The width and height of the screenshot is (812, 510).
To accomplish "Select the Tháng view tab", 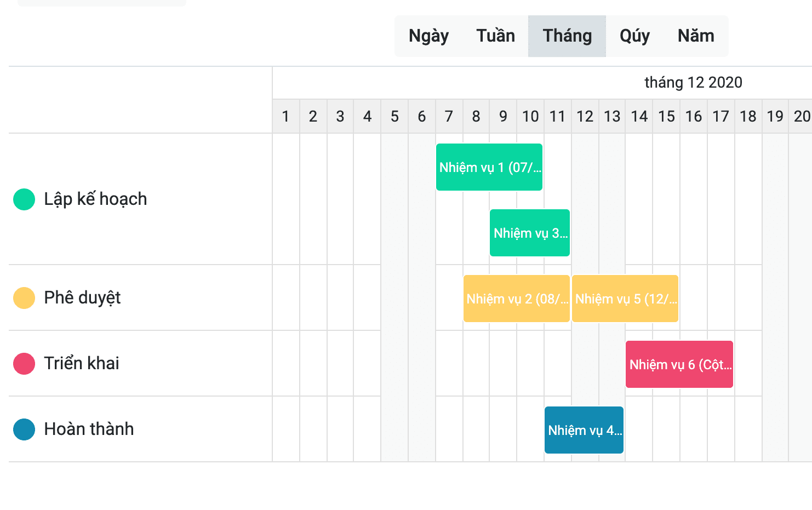I will coord(567,36).
